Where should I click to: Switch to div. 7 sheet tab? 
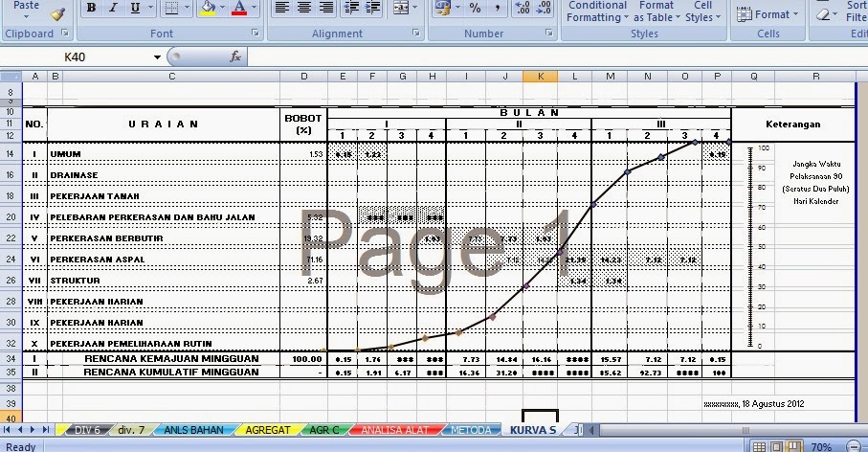pyautogui.click(x=131, y=430)
